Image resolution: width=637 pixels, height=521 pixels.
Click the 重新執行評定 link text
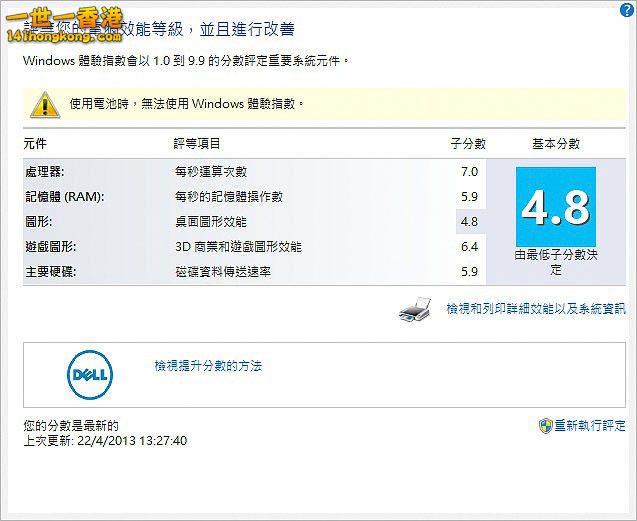[x=590, y=426]
